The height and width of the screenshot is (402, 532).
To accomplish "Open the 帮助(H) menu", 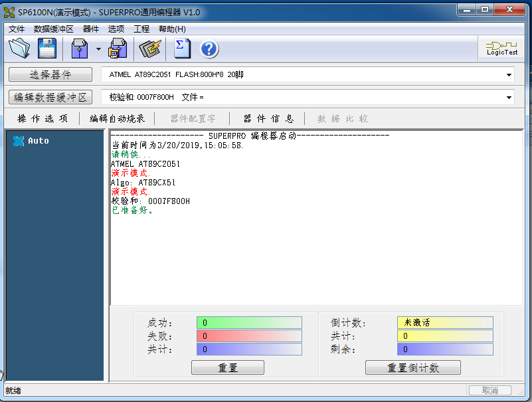I will [x=172, y=29].
